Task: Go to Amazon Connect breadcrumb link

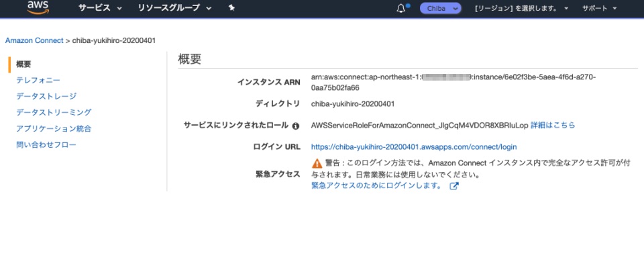Action: (34, 41)
